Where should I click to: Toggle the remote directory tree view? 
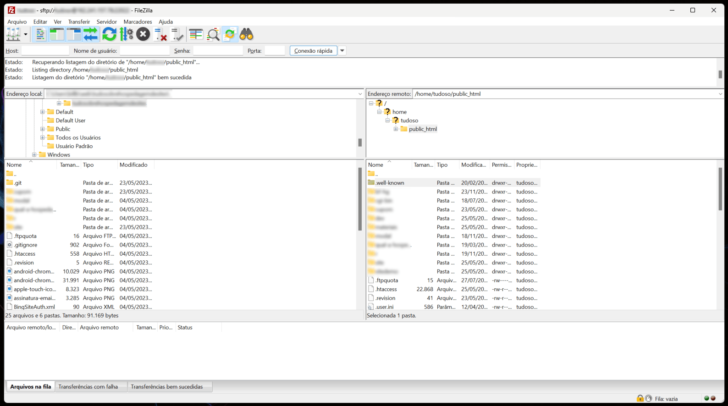pyautogui.click(x=74, y=34)
